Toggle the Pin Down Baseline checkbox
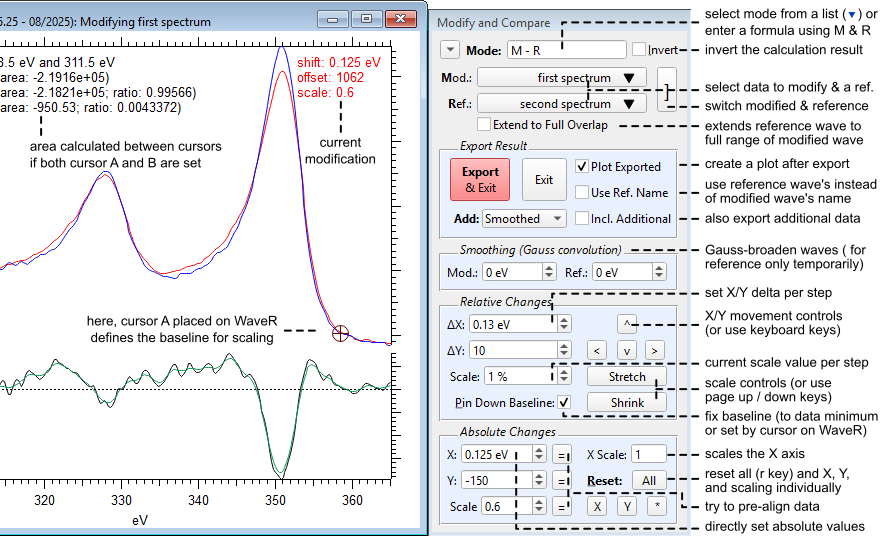880x536 pixels. point(565,402)
